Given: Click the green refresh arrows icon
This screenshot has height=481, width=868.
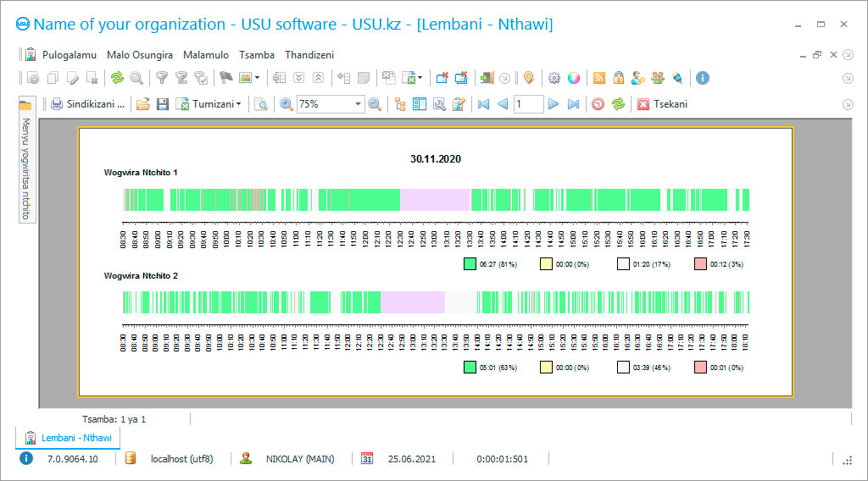Looking at the screenshot, I should (117, 78).
